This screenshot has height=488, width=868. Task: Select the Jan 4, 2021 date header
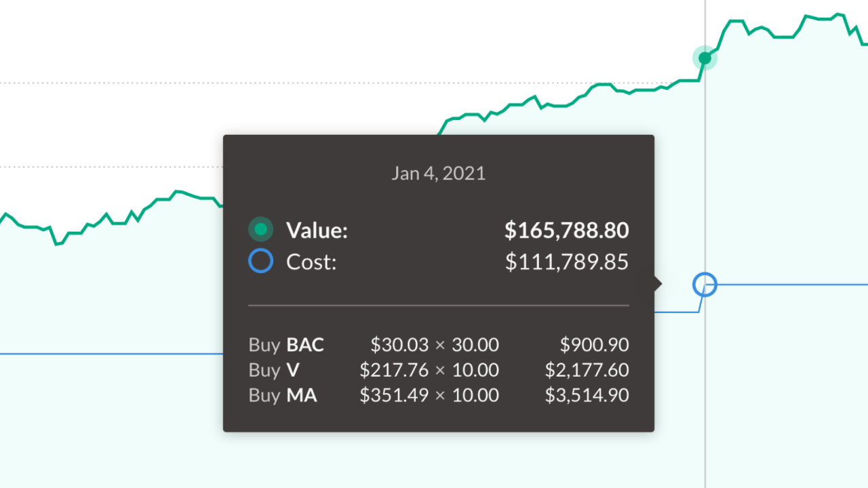point(439,173)
